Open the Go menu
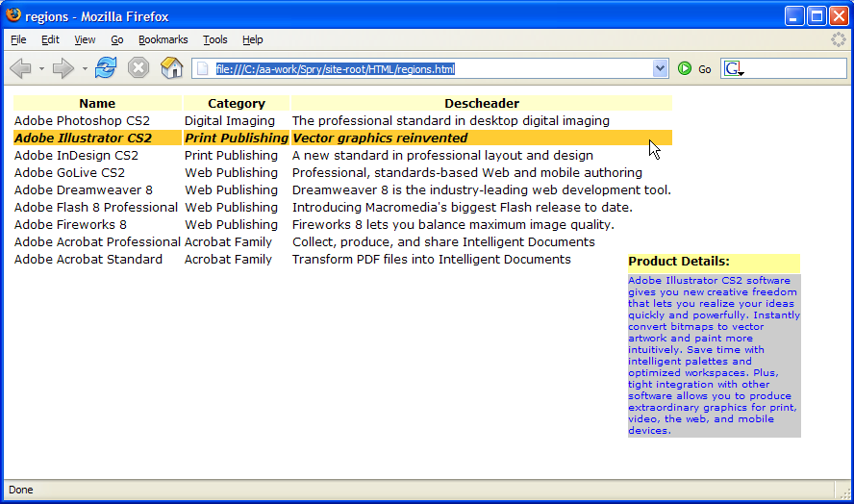The image size is (854, 504). [117, 39]
